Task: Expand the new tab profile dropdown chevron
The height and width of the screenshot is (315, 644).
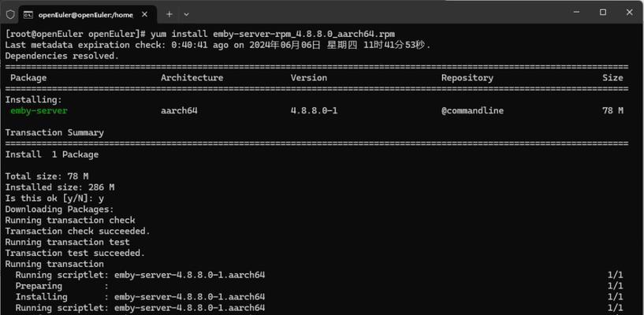Action: point(187,15)
